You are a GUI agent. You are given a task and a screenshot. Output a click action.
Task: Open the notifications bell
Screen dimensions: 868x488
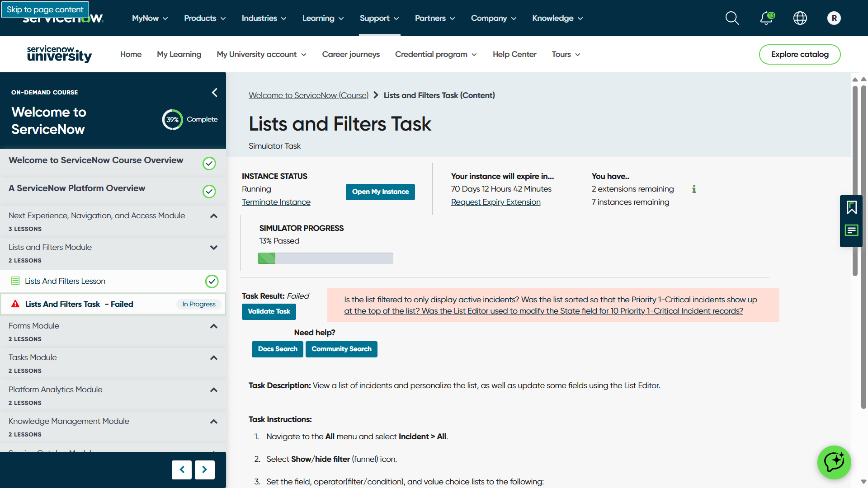click(766, 18)
